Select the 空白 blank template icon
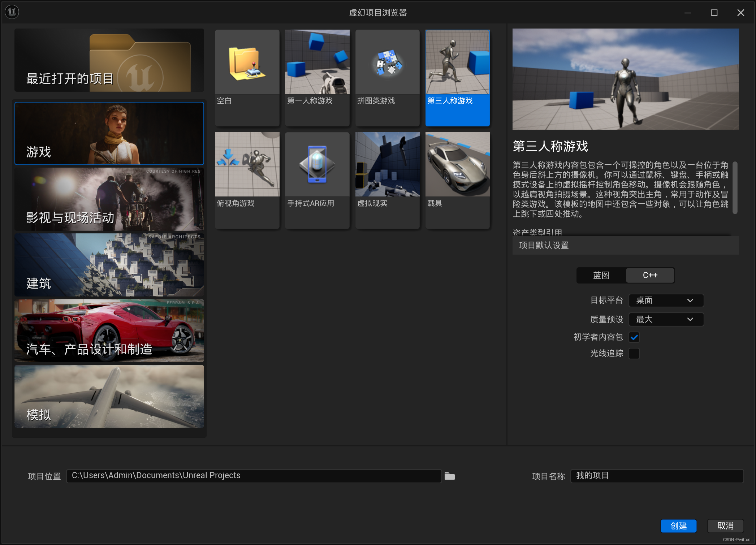Image resolution: width=756 pixels, height=545 pixels. pyautogui.click(x=247, y=63)
